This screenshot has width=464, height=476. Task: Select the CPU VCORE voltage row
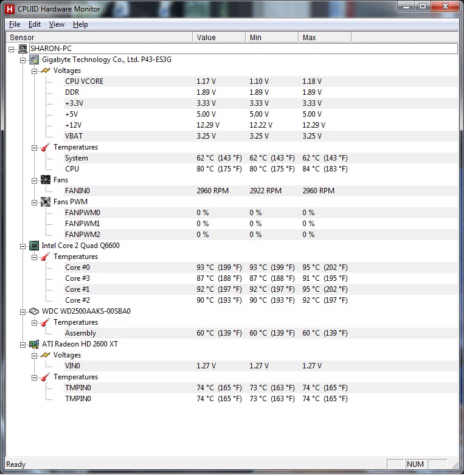[x=84, y=81]
